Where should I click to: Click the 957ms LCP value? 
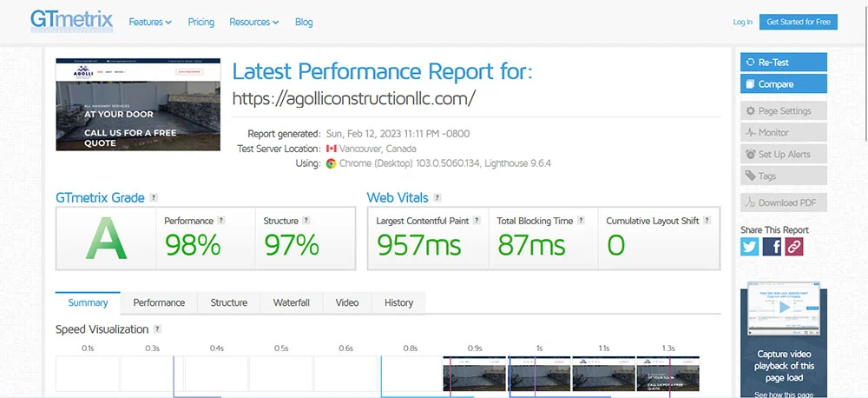(419, 245)
